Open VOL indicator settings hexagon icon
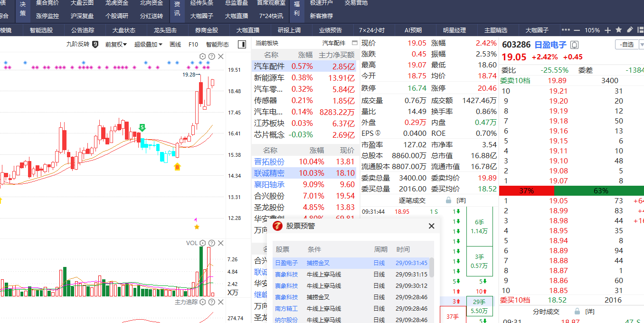Screen dimensions: 644x323 click(x=203, y=243)
